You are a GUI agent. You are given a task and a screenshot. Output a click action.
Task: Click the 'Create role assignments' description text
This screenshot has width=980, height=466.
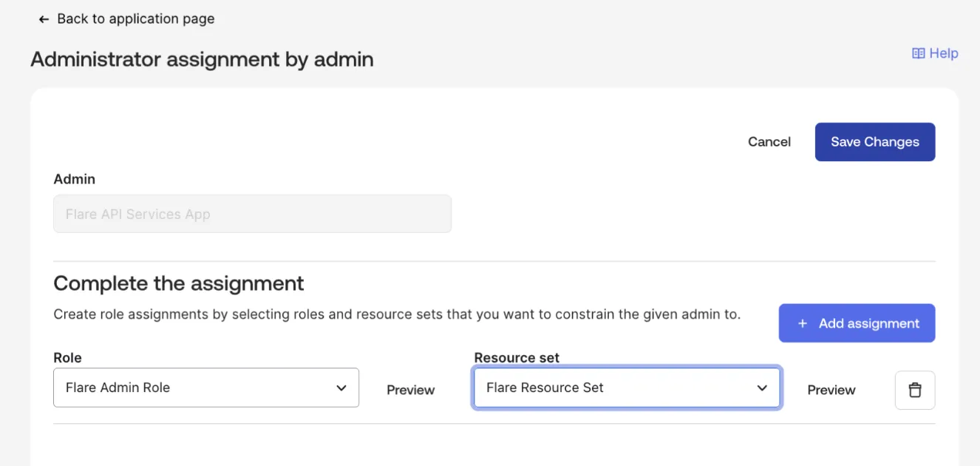click(397, 314)
